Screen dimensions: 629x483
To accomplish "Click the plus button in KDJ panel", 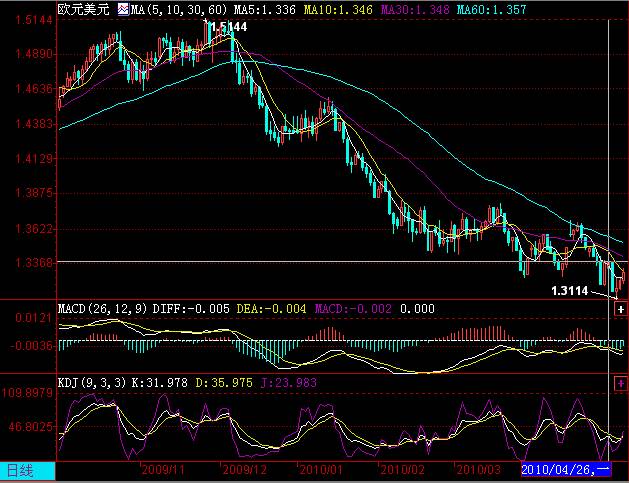I will click(621, 384).
